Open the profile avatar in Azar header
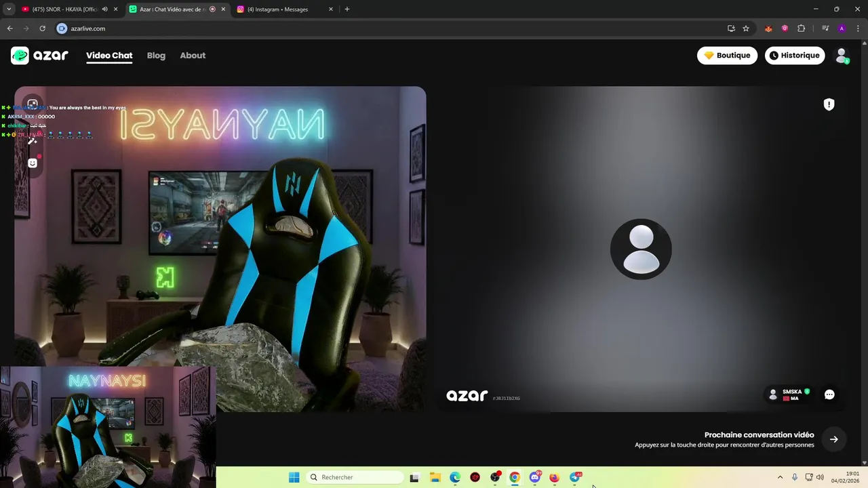This screenshot has width=868, height=488. tap(842, 56)
